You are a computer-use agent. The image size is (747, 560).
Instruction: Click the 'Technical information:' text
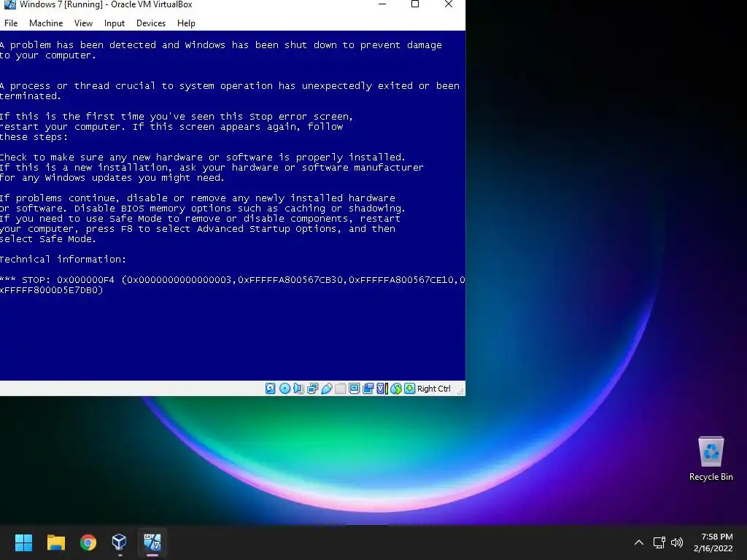pos(63,259)
